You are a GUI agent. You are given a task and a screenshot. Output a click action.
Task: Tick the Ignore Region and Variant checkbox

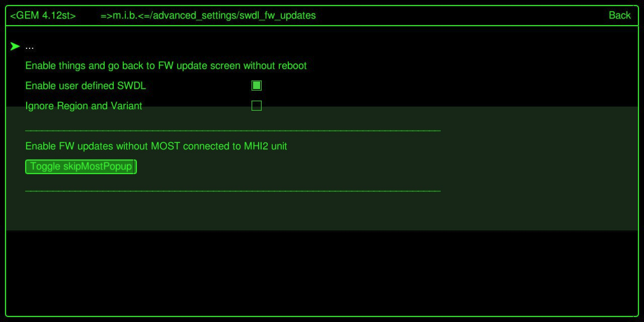click(x=257, y=106)
